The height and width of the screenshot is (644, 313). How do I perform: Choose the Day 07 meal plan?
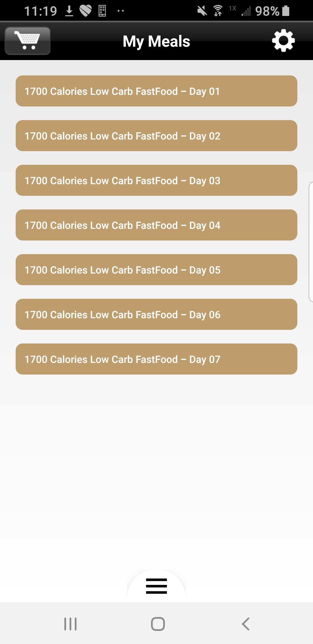tap(156, 359)
